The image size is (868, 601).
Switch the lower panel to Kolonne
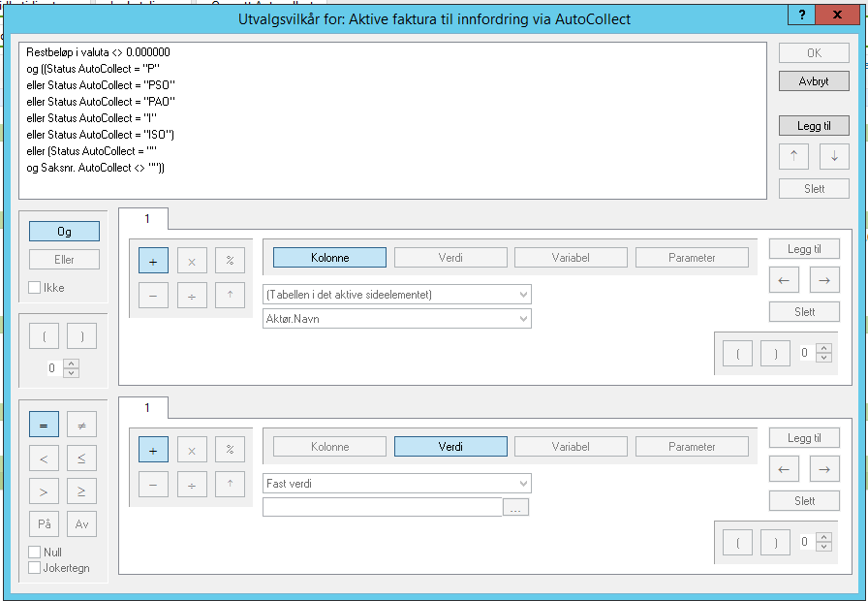330,447
